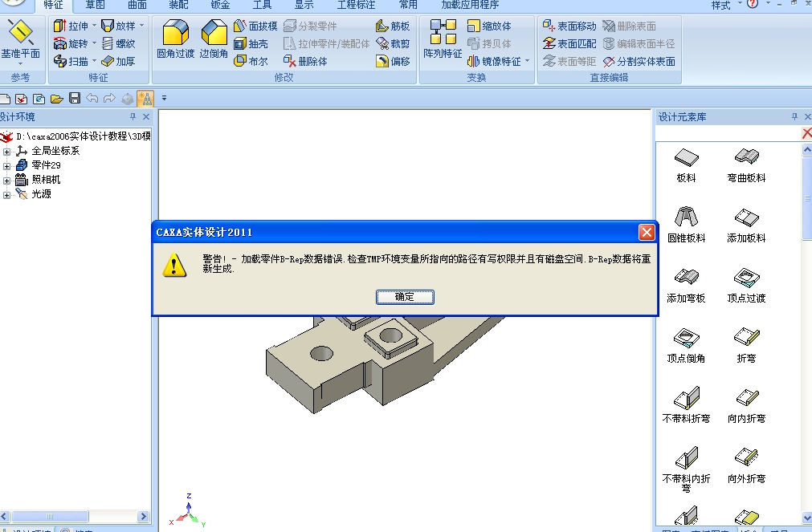Select the 旋转 revolve tool
The height and width of the screenshot is (532, 812).
tap(71, 43)
